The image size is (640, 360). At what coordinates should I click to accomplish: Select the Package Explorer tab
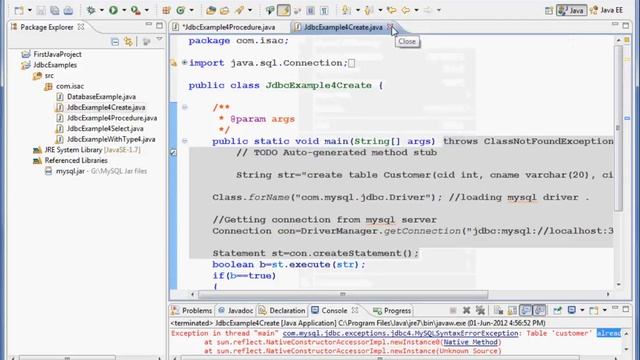(47, 27)
